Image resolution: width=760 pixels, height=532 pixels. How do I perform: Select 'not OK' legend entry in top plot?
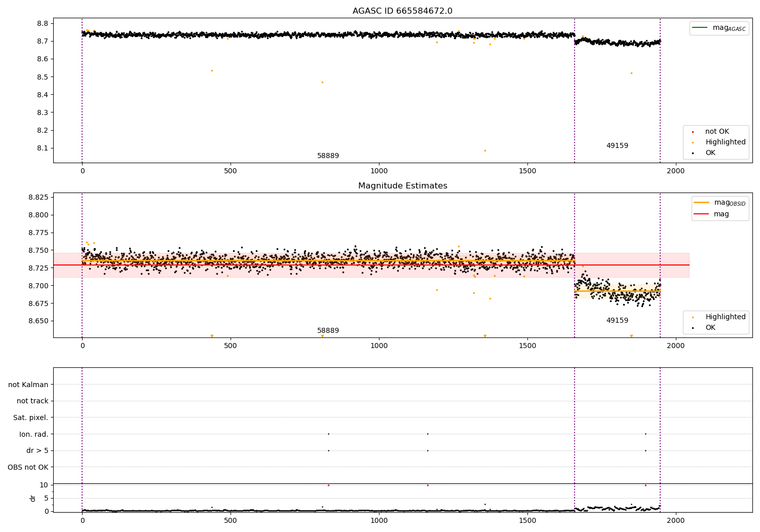tap(717, 132)
